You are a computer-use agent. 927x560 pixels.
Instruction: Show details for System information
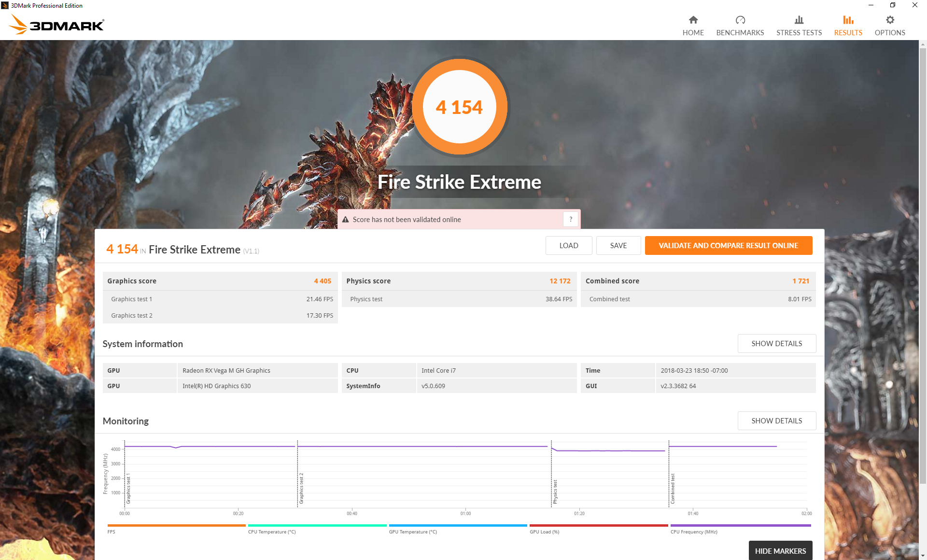coord(777,343)
